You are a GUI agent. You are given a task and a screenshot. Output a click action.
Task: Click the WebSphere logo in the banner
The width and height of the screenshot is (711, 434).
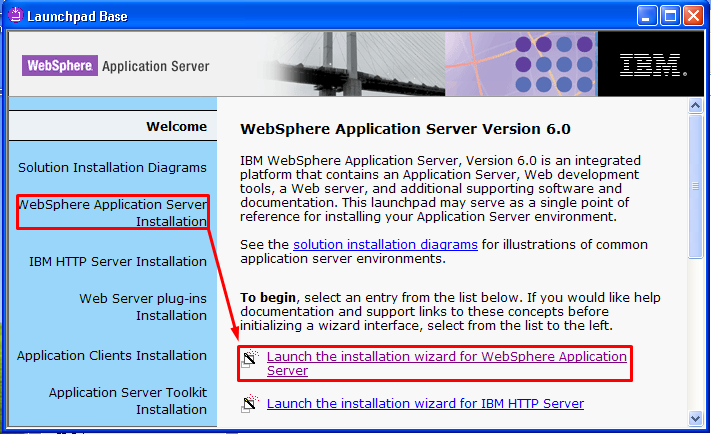[x=60, y=65]
